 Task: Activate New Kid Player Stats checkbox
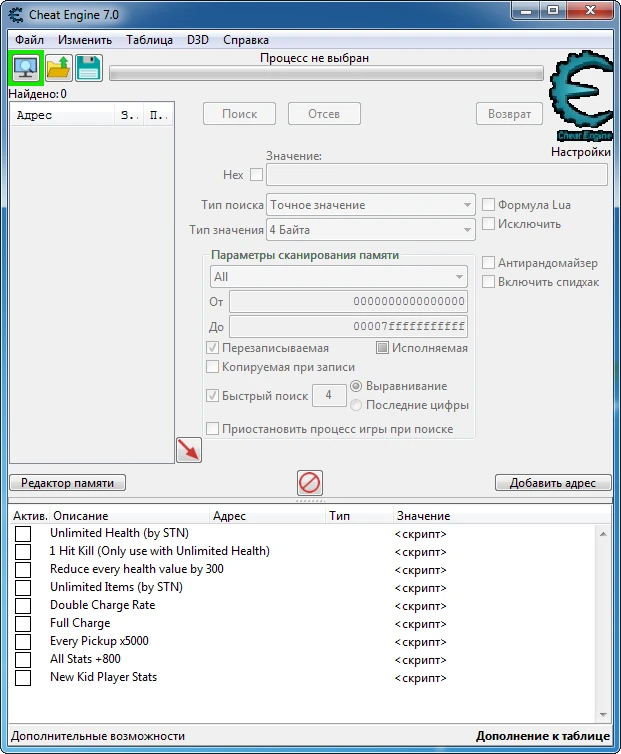(23, 678)
